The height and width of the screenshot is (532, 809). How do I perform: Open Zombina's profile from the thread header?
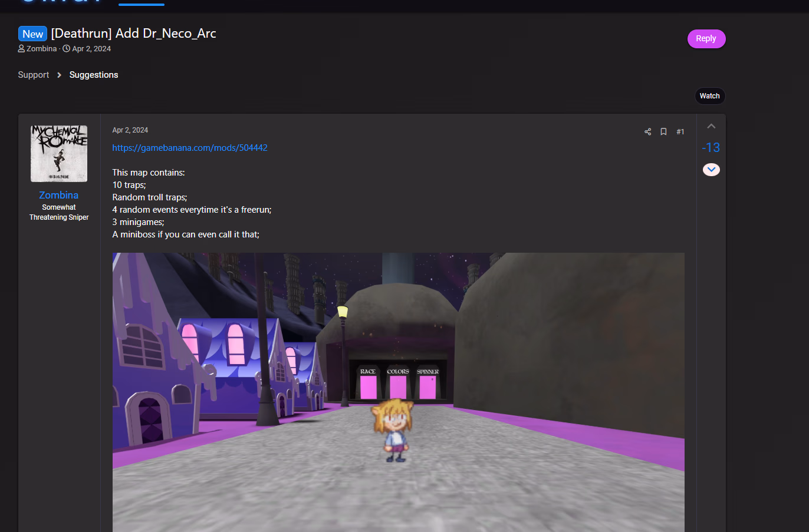tap(42, 49)
